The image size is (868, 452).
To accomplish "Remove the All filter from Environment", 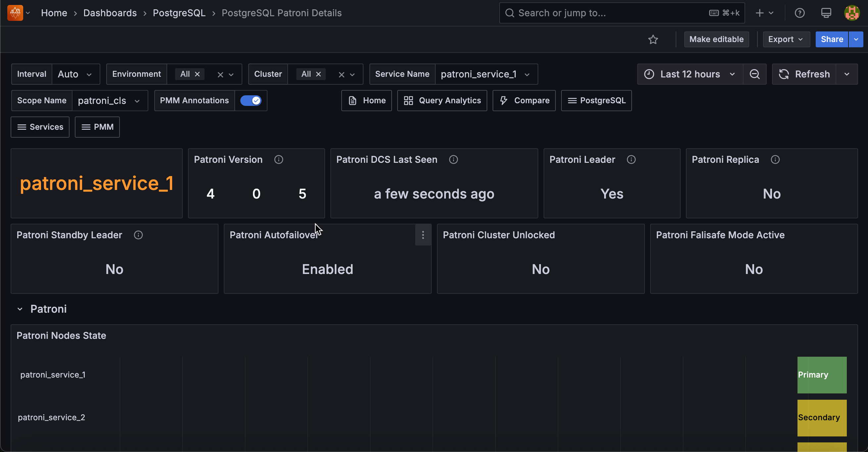I will point(197,74).
